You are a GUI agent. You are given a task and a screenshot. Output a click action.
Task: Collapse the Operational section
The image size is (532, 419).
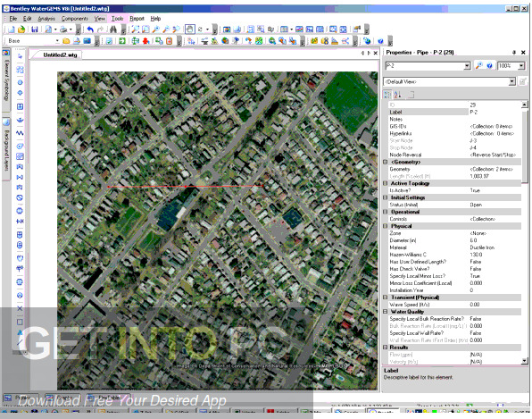click(386, 212)
